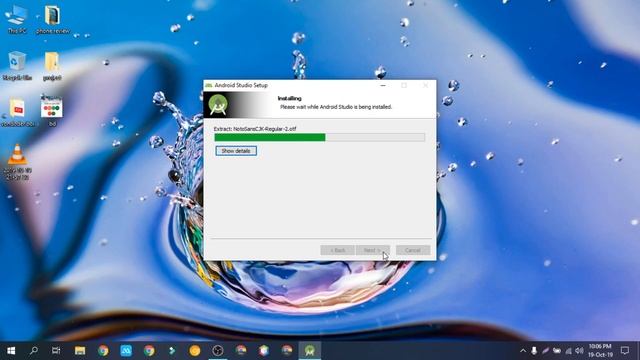
Task: Click the small Android icon in title bar
Action: pyautogui.click(x=209, y=85)
